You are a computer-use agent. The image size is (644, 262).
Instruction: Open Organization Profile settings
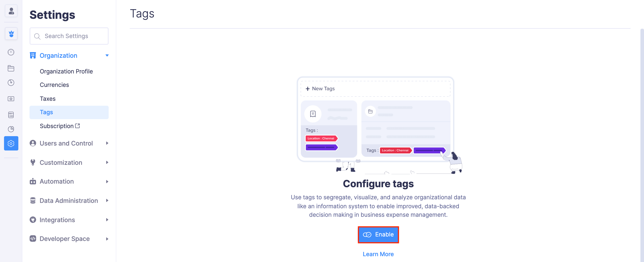coord(66,71)
